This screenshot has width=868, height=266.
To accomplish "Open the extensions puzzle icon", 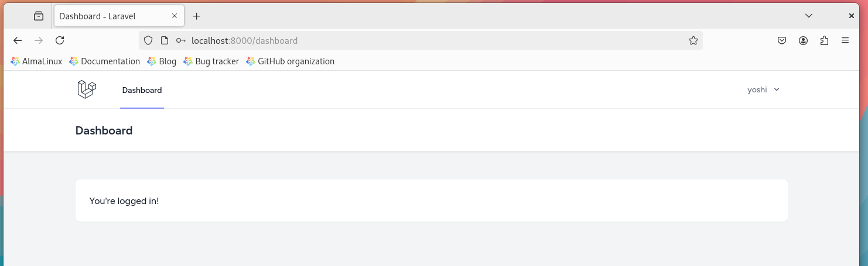I will click(x=824, y=40).
